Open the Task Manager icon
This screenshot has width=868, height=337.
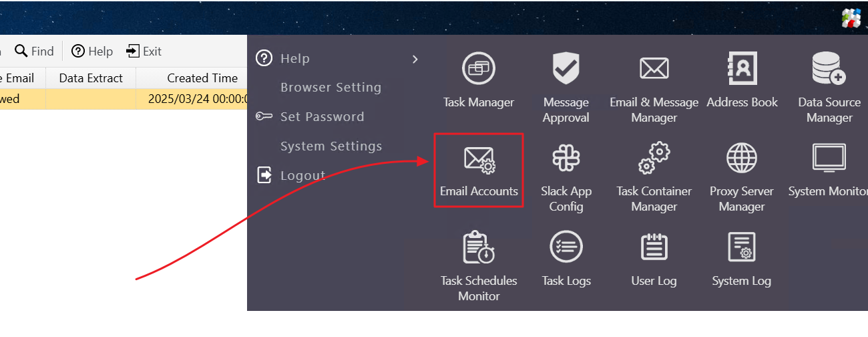(479, 68)
